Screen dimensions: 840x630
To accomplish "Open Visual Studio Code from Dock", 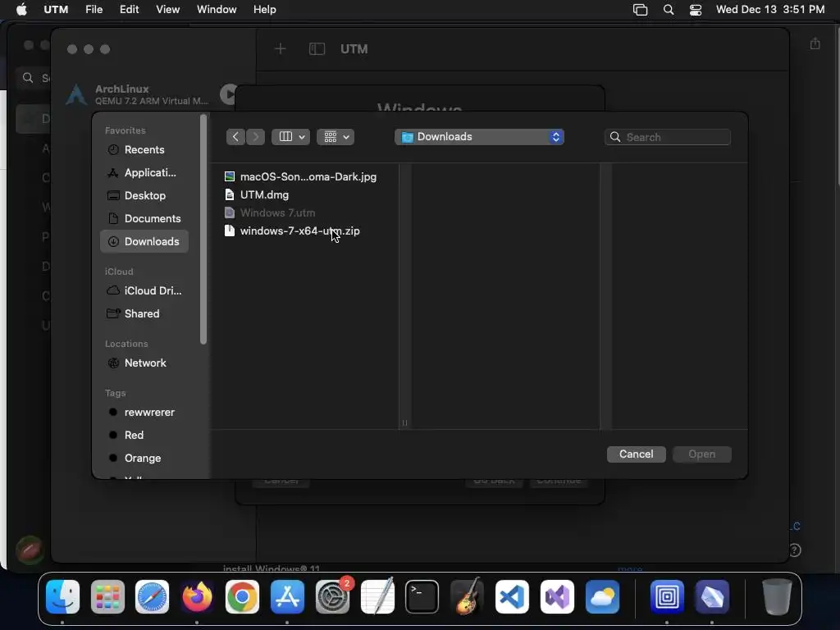I will pyautogui.click(x=512, y=597).
